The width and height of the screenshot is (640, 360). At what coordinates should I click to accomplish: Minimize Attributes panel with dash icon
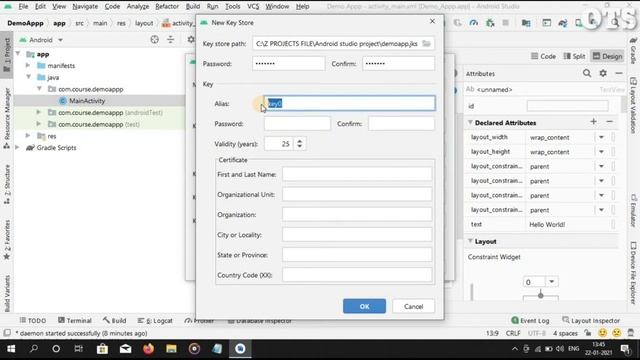coord(619,73)
